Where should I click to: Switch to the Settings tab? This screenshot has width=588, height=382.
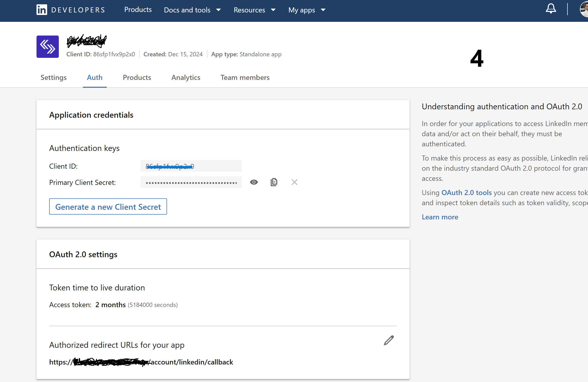53,78
